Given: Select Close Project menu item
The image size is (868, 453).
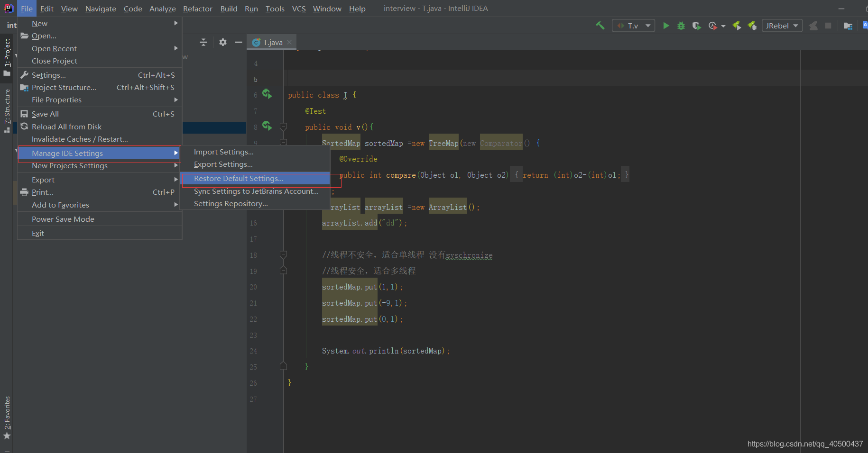Looking at the screenshot, I should coord(100,61).
